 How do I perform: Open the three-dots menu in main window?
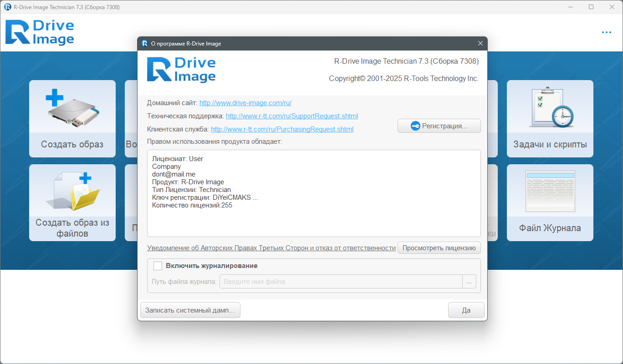(606, 32)
